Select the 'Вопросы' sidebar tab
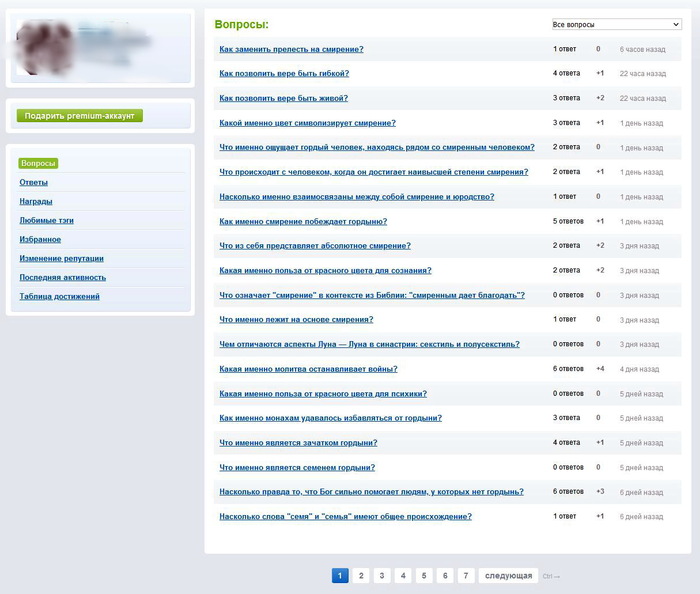The image size is (700, 594). (x=38, y=163)
